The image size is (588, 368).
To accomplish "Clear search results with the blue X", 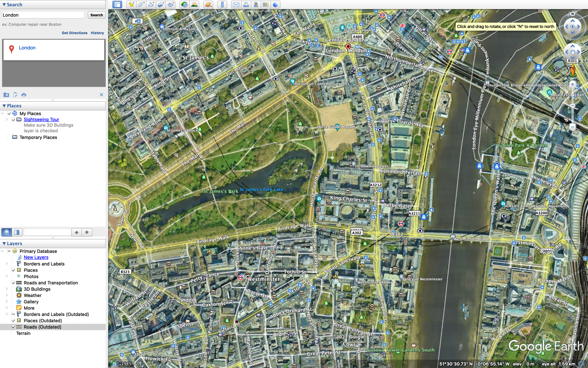I will point(102,94).
